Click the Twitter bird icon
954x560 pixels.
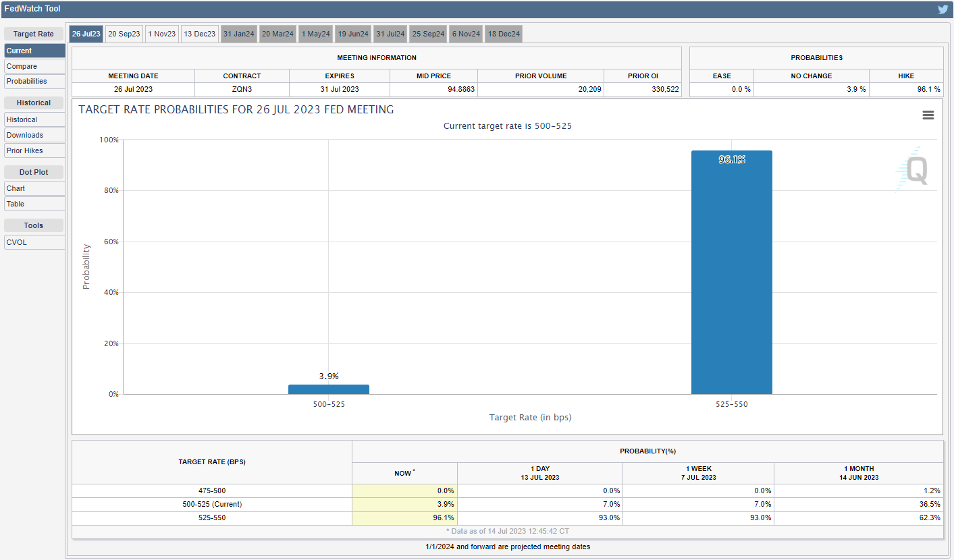click(x=943, y=9)
